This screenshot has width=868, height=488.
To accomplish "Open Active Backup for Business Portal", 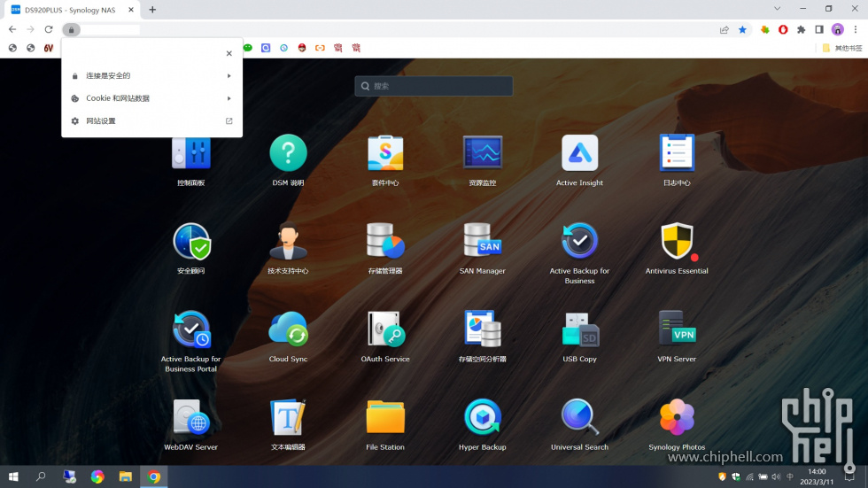I will tap(191, 329).
